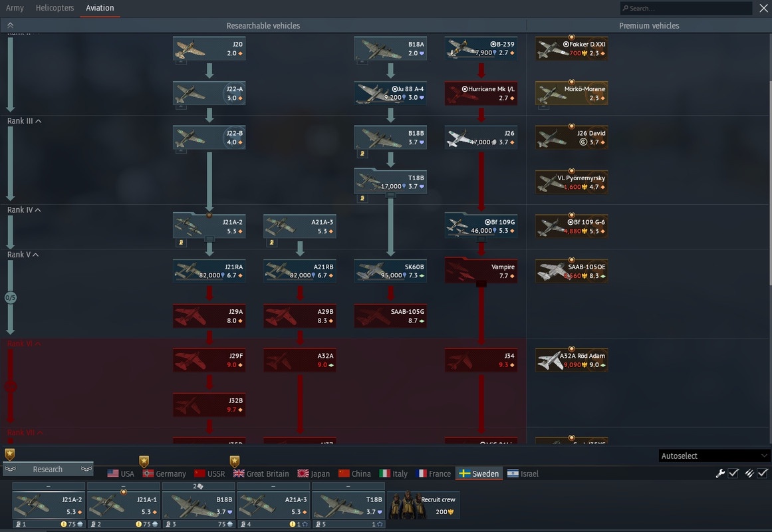Collapse the Rank V section

23,255
